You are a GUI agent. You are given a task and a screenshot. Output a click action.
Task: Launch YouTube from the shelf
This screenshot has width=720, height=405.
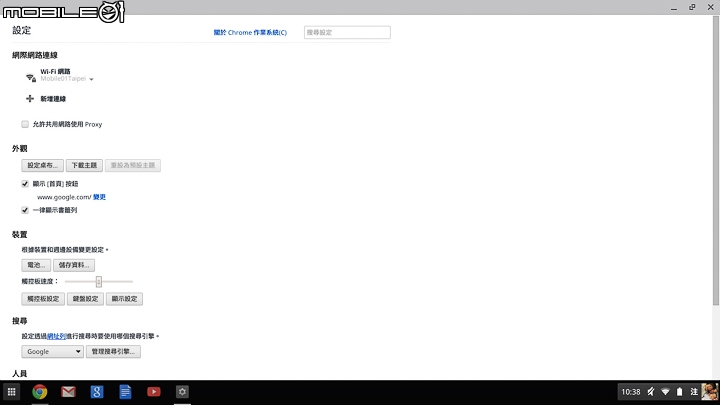pyautogui.click(x=154, y=392)
